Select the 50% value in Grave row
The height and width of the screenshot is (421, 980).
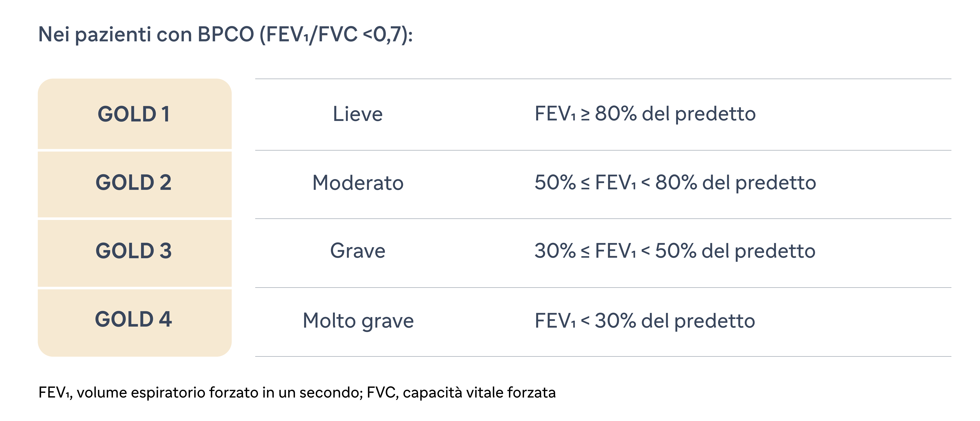click(x=676, y=251)
